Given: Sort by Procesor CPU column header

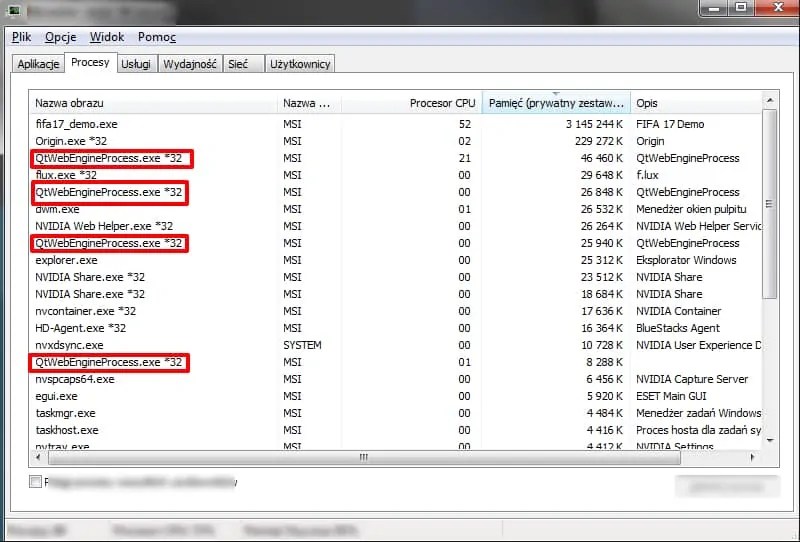Looking at the screenshot, I should (412, 103).
